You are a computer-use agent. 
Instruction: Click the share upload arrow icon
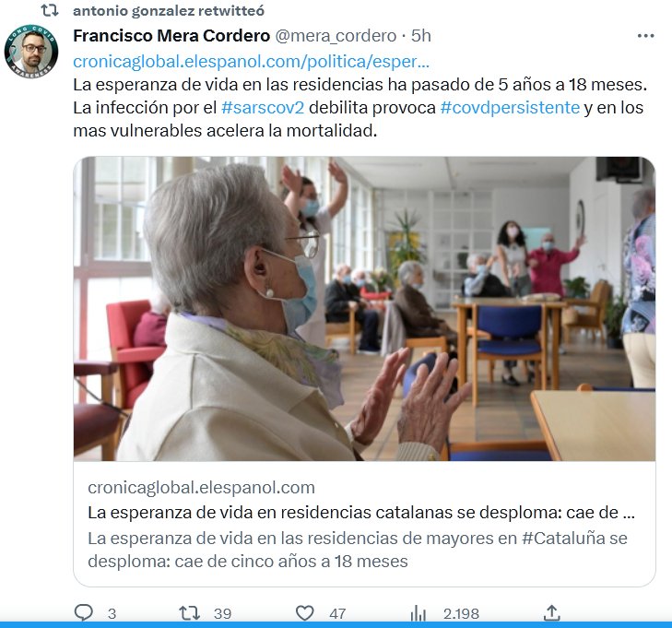(x=551, y=612)
